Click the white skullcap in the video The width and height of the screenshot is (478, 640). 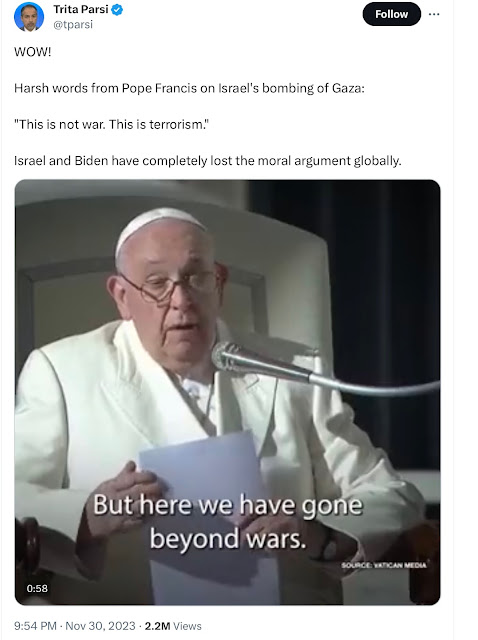[158, 228]
